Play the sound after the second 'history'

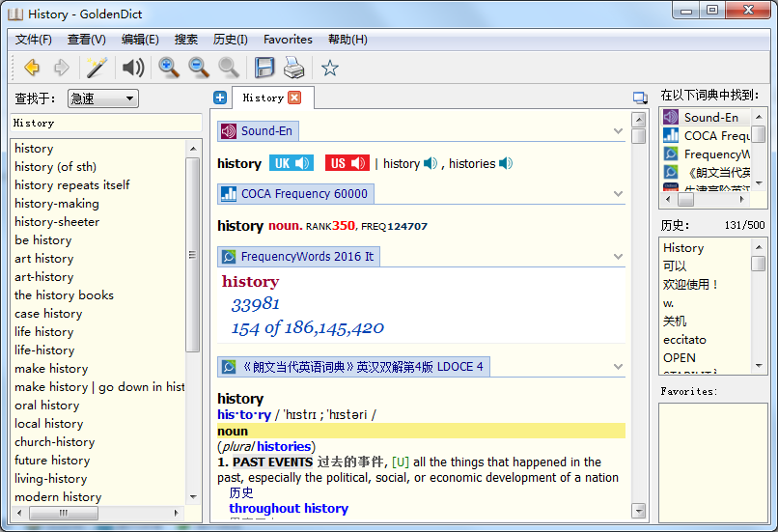[x=431, y=163]
